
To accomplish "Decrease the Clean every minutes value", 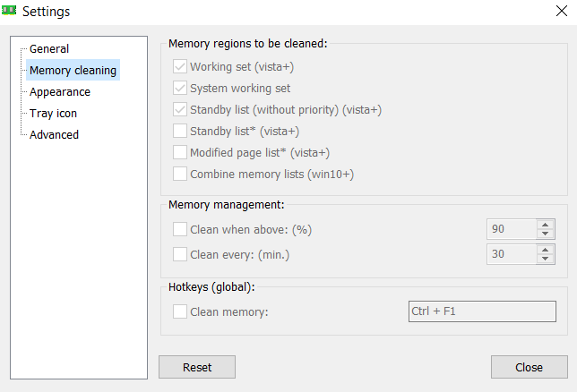I will 546,260.
